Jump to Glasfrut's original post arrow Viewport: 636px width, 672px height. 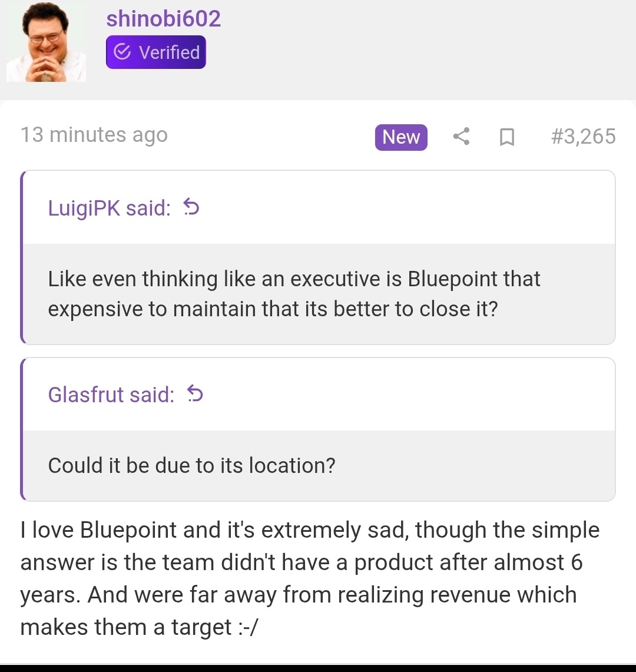pyautogui.click(x=195, y=393)
